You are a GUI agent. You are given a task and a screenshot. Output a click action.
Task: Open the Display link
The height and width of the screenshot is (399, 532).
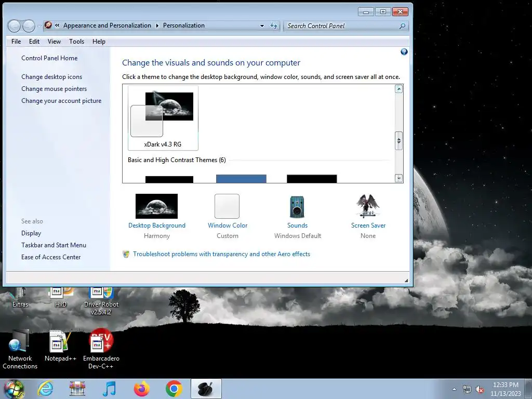31,233
